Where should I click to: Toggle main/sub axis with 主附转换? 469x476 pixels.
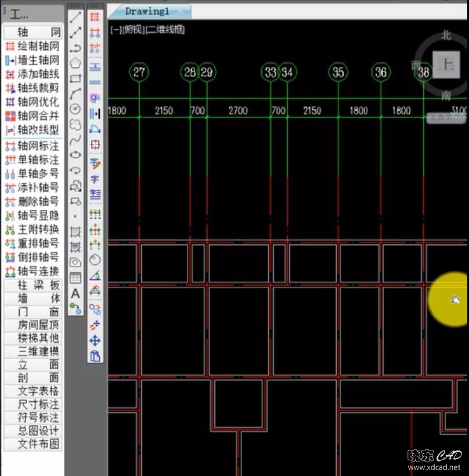33,229
